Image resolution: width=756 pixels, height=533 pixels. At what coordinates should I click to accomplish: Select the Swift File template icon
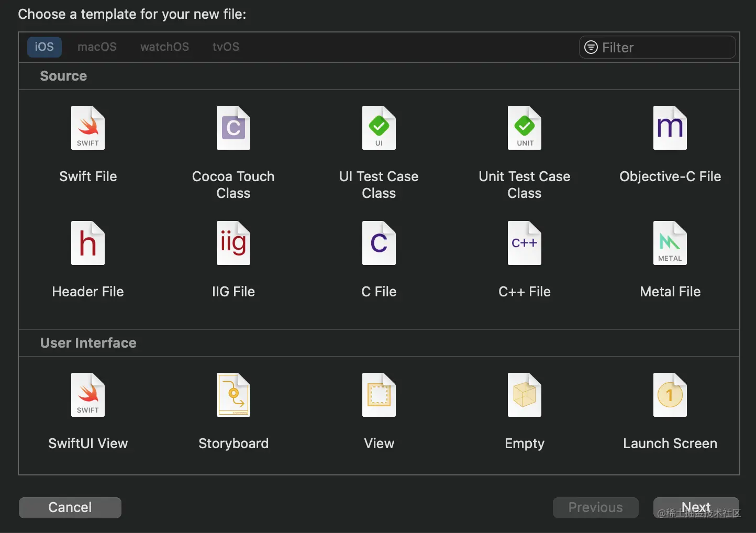point(88,128)
